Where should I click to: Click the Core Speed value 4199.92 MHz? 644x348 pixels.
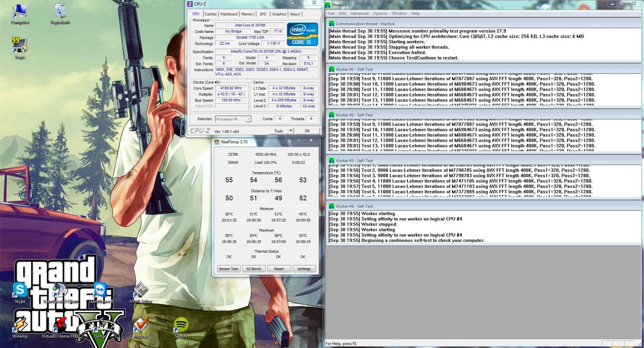tap(231, 88)
